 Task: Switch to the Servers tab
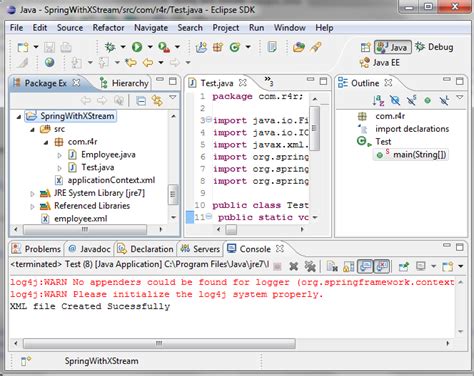pyautogui.click(x=200, y=249)
